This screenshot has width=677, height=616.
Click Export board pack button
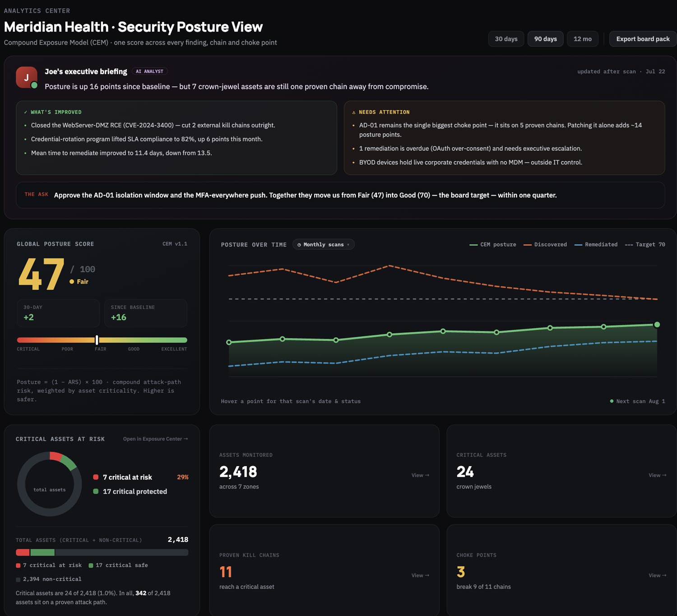click(x=643, y=39)
